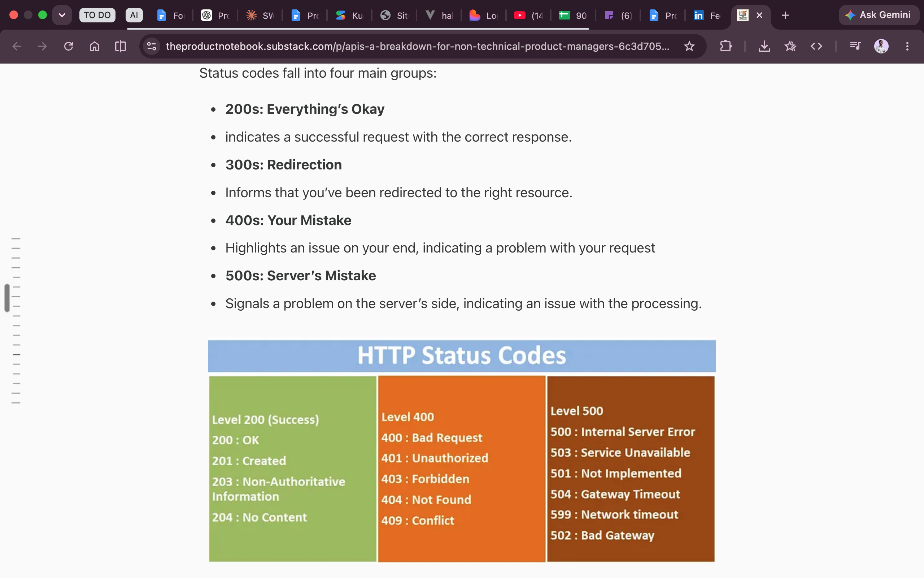Screen dimensions: 924x578
Task: Click '201 : Created' in the green panel
Action: [249, 461]
